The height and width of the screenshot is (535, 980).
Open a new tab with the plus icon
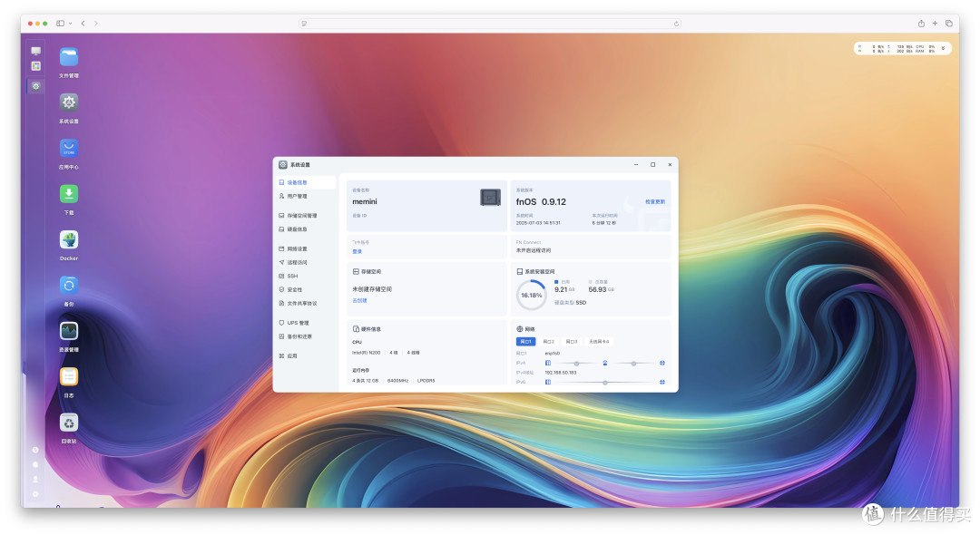(x=935, y=23)
